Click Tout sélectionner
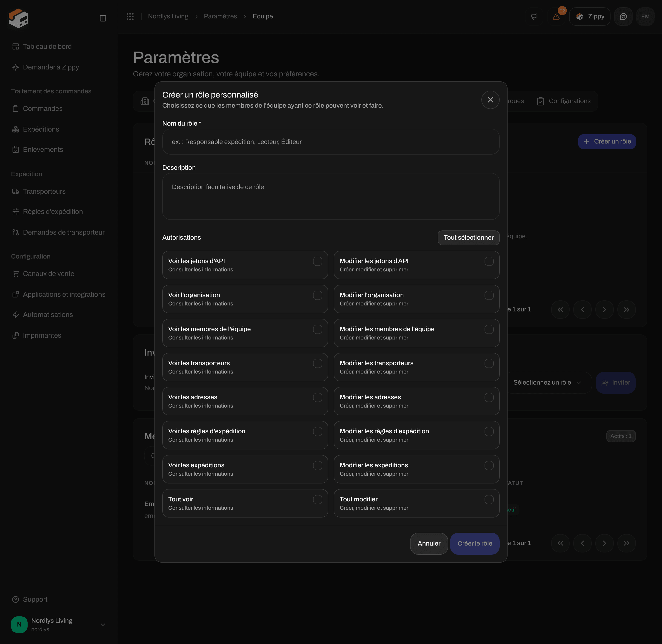This screenshot has height=644, width=662. [x=468, y=238]
